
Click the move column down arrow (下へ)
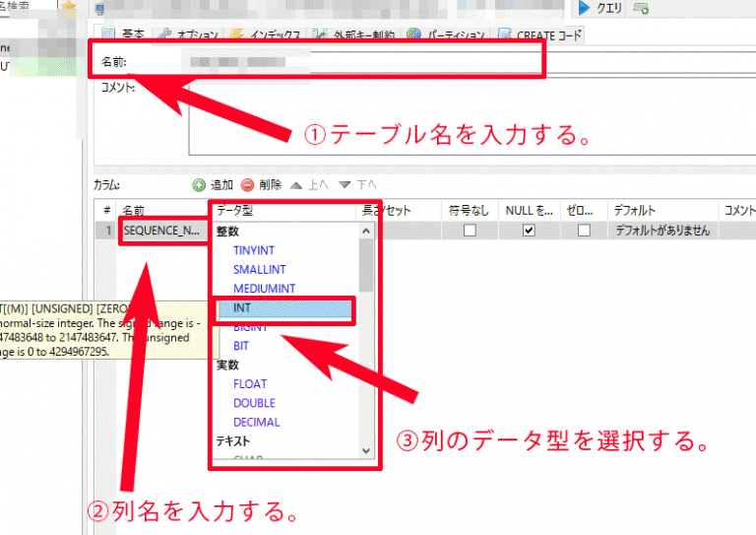(345, 184)
